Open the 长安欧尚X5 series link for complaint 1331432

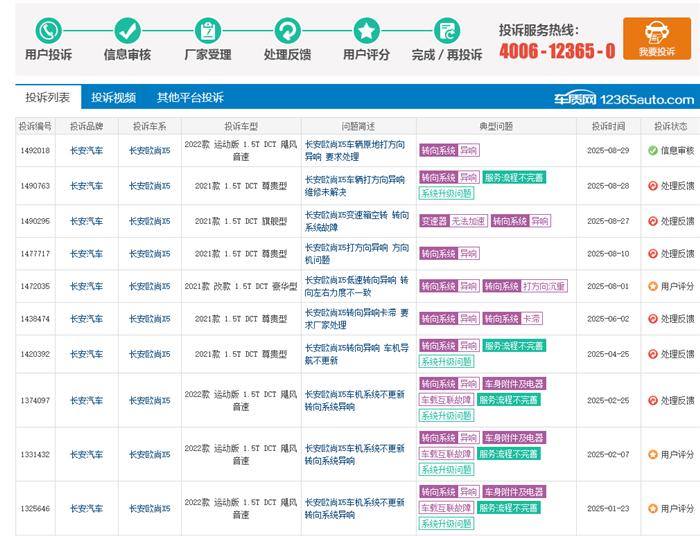(150, 454)
